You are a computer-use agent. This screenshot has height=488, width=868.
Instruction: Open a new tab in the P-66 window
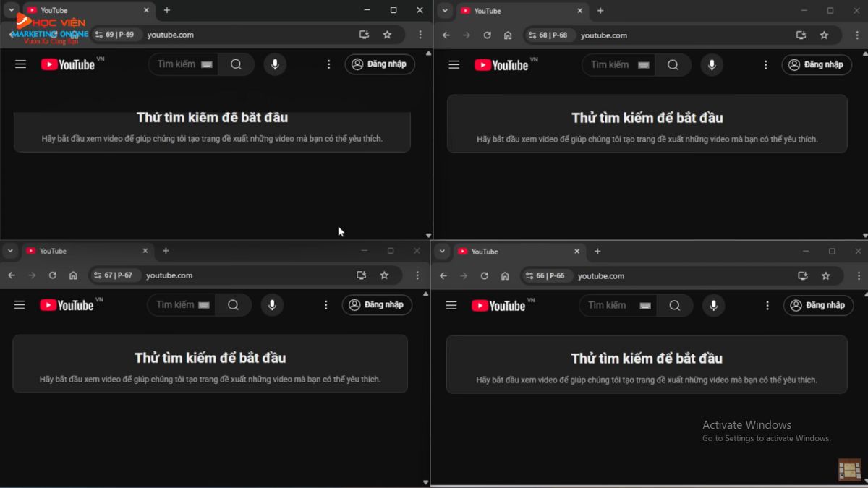597,251
